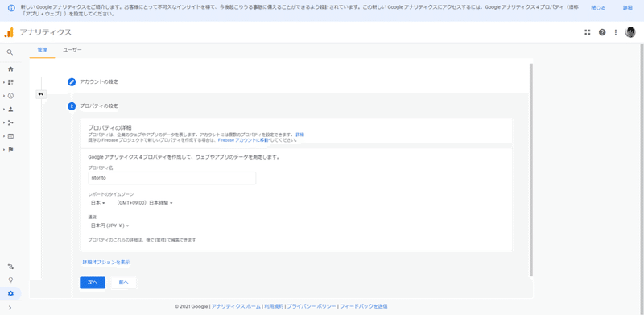Viewport: 644px width, 315px height.
Task: Open Audience reports person icon
Action: pyautogui.click(x=10, y=110)
